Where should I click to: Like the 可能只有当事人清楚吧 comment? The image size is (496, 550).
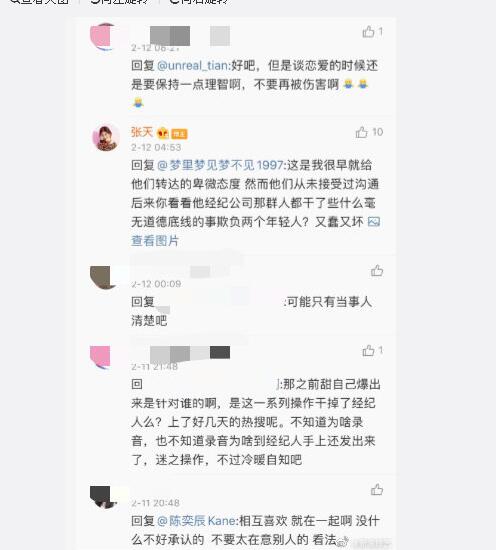click(x=377, y=270)
